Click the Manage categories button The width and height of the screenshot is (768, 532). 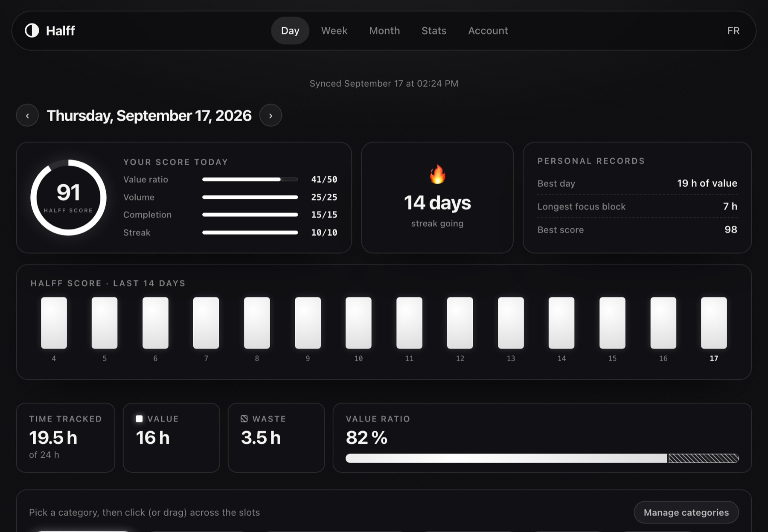click(x=686, y=512)
